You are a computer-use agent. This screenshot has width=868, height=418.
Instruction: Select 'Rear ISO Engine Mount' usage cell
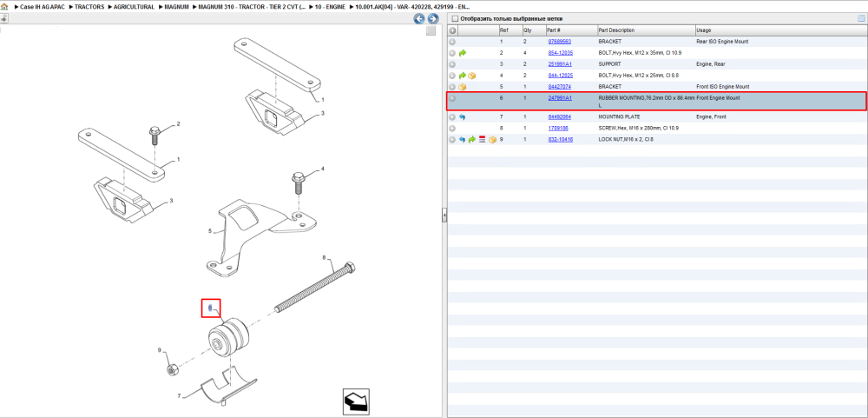[722, 42]
